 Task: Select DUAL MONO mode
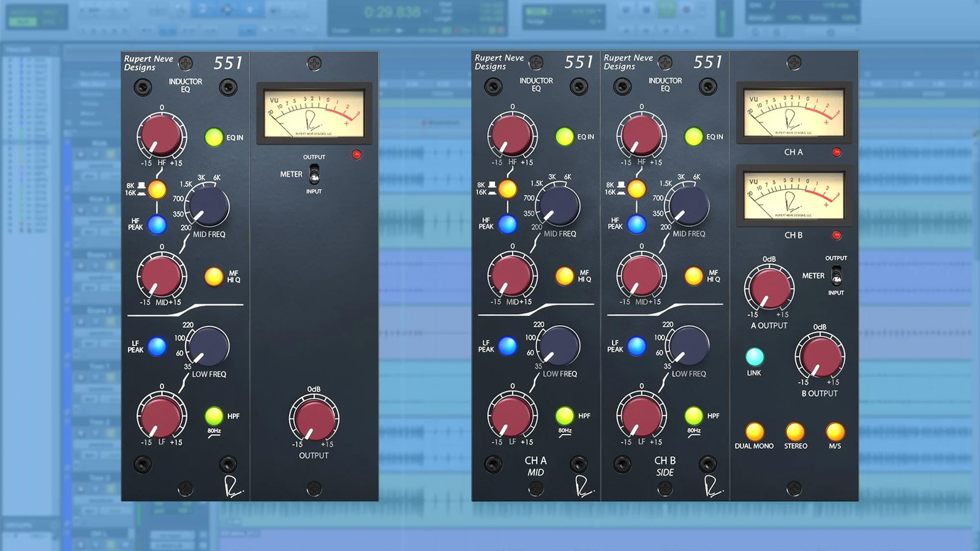click(755, 432)
